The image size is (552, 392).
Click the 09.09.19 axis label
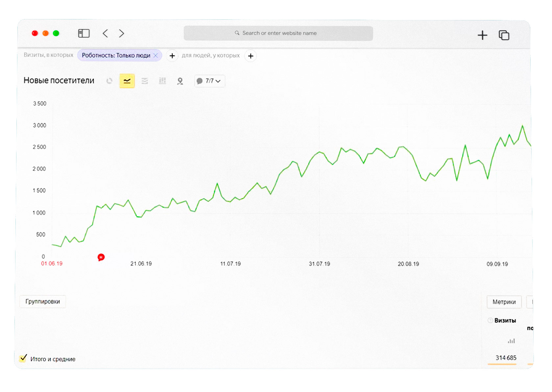pyautogui.click(x=497, y=264)
